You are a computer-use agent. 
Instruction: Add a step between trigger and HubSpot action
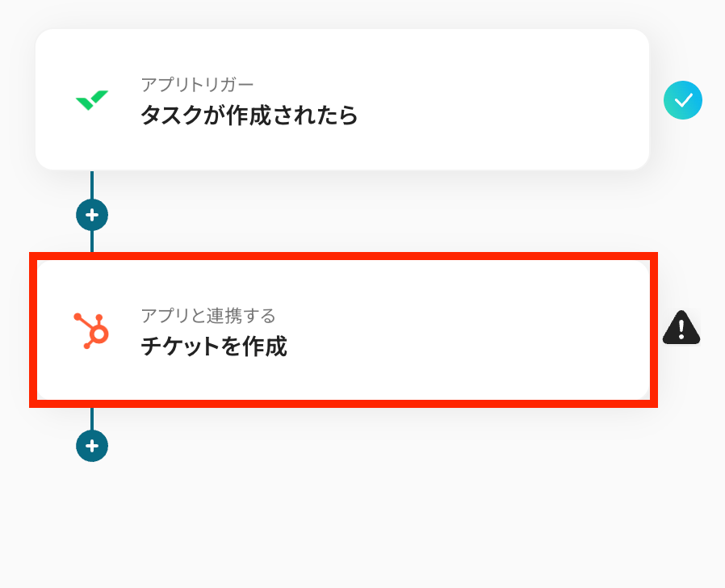(92, 215)
